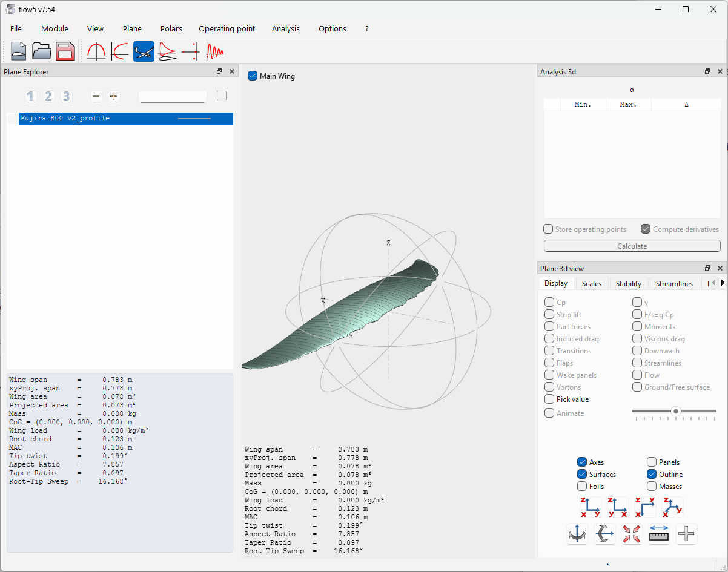Uncheck the Main Wing checkbox
Viewport: 728px width, 572px height.
click(253, 76)
